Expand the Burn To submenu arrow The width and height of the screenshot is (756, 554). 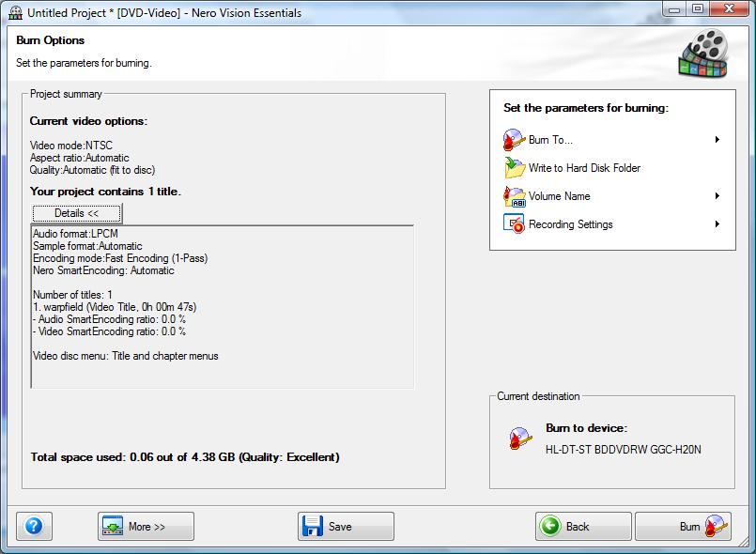pyautogui.click(x=717, y=139)
